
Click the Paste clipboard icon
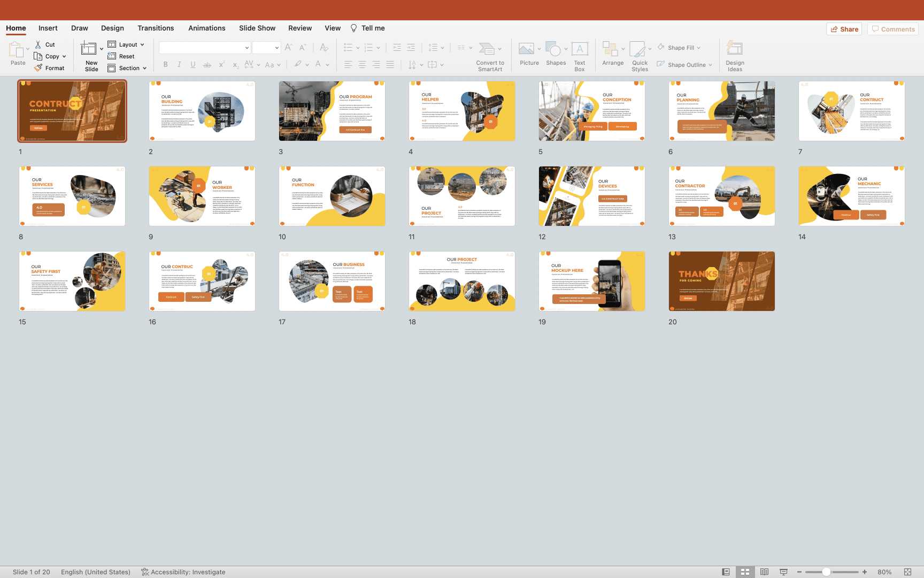(x=16, y=50)
